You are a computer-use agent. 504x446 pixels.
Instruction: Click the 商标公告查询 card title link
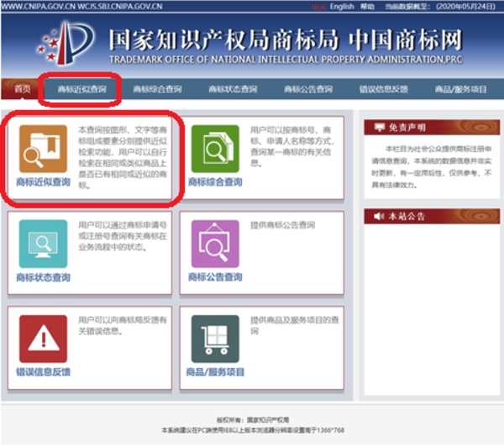tap(215, 277)
